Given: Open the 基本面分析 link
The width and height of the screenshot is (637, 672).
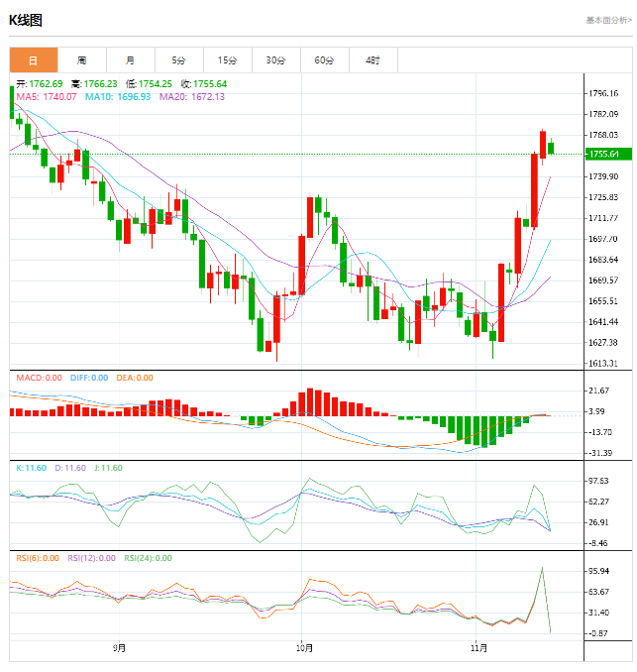Looking at the screenshot, I should tap(608, 20).
